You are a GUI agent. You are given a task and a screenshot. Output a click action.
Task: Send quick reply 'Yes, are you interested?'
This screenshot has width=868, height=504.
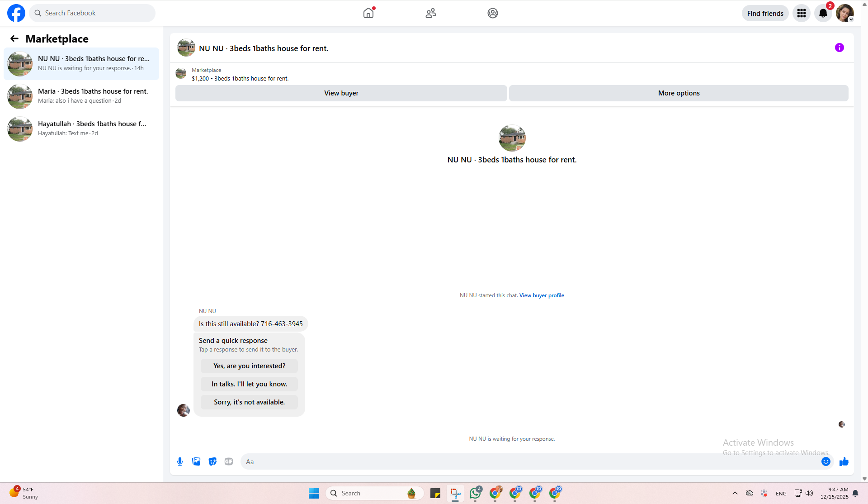click(250, 366)
